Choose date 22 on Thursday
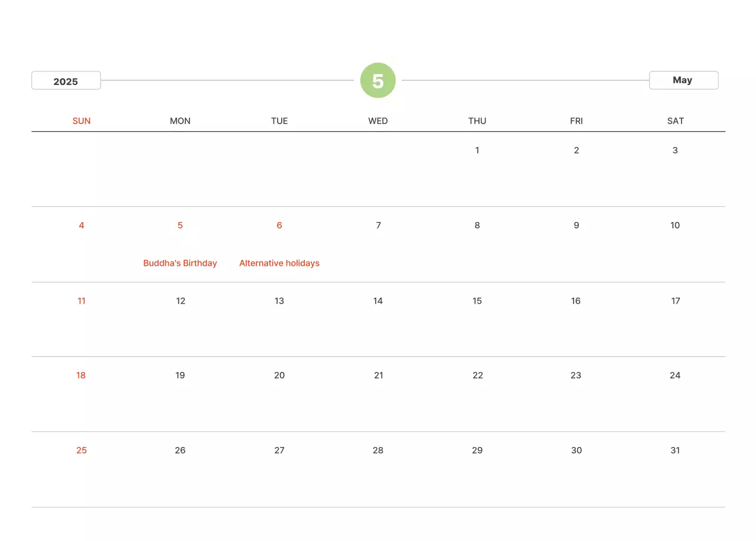 pyautogui.click(x=477, y=376)
